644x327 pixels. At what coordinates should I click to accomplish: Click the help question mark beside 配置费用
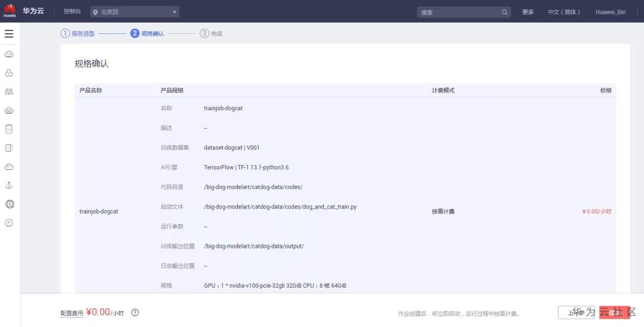pyautogui.click(x=135, y=313)
